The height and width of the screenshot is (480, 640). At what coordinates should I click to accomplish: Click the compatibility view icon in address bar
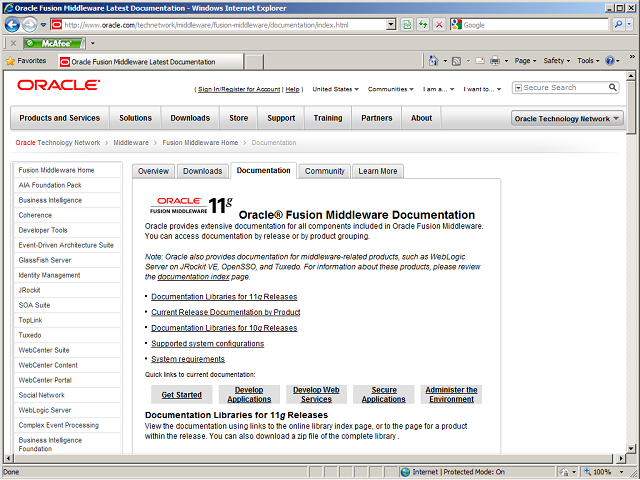point(406,24)
